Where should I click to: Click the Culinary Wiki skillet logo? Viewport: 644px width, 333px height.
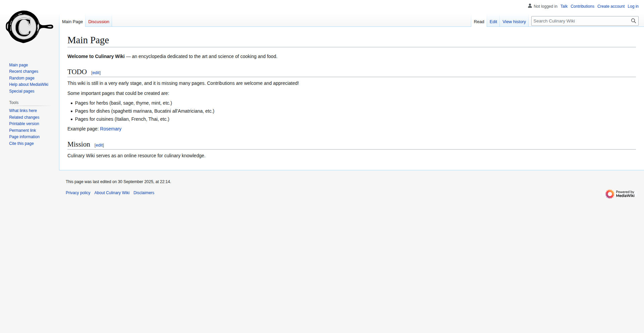tap(29, 27)
